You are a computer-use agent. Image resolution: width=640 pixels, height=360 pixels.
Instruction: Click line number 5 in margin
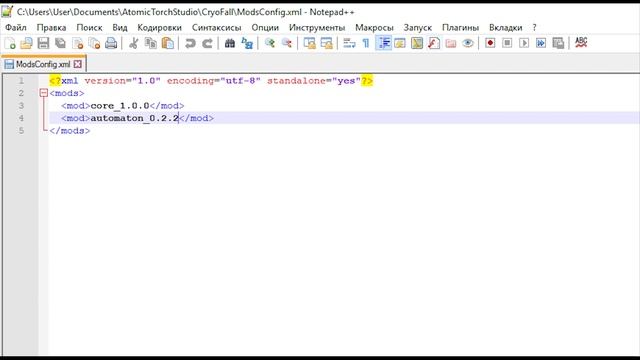(x=21, y=131)
